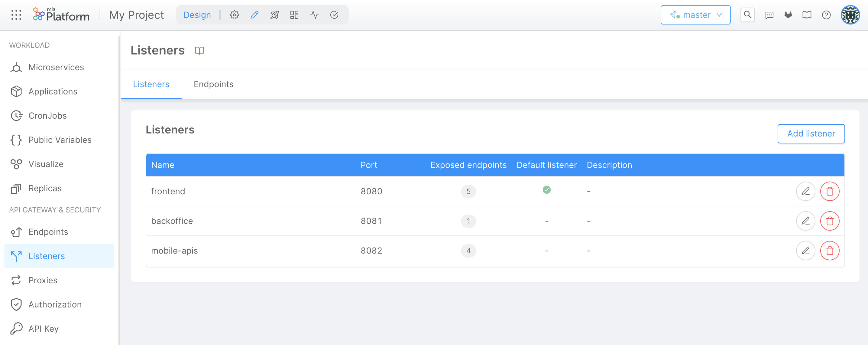This screenshot has width=868, height=345.
Task: Expand the master branch dropdown
Action: [x=695, y=15]
